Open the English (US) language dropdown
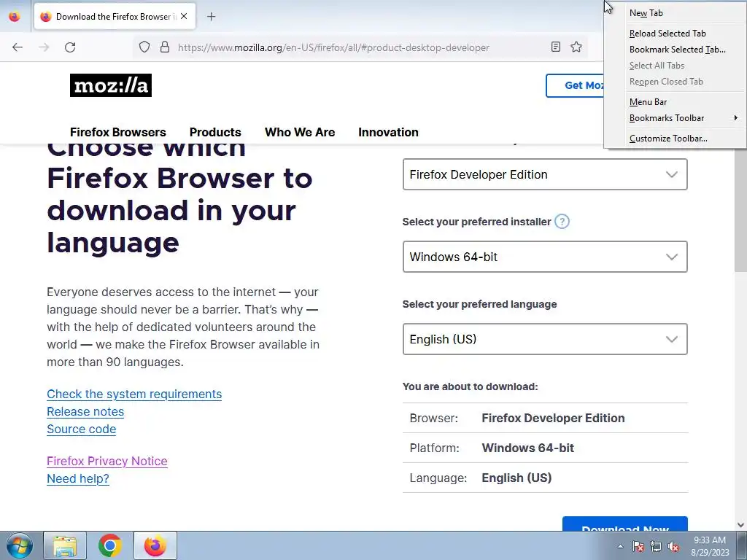The width and height of the screenshot is (747, 560). (x=545, y=339)
